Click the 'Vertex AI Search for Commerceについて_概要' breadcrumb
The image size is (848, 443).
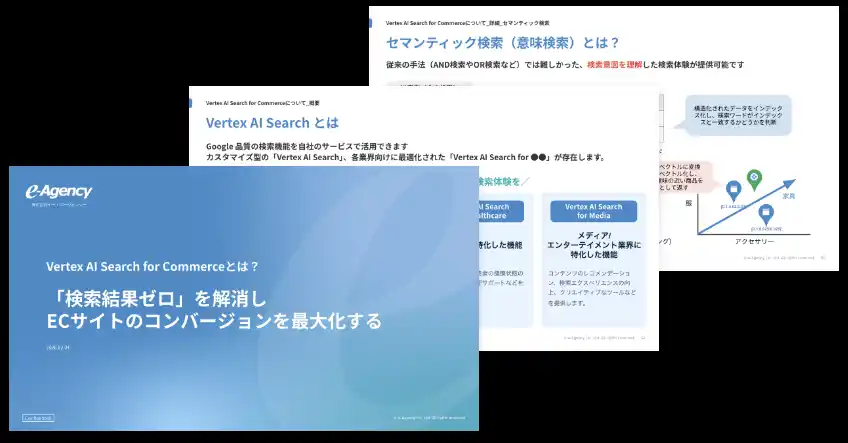click(262, 103)
